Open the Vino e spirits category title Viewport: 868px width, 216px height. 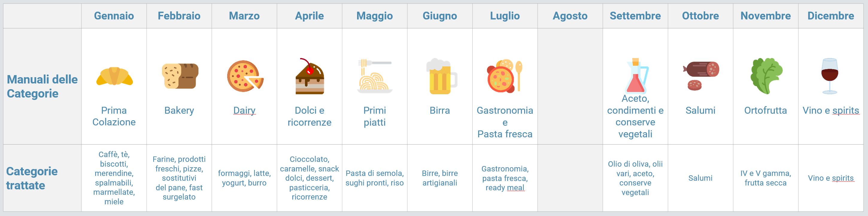coord(831,110)
